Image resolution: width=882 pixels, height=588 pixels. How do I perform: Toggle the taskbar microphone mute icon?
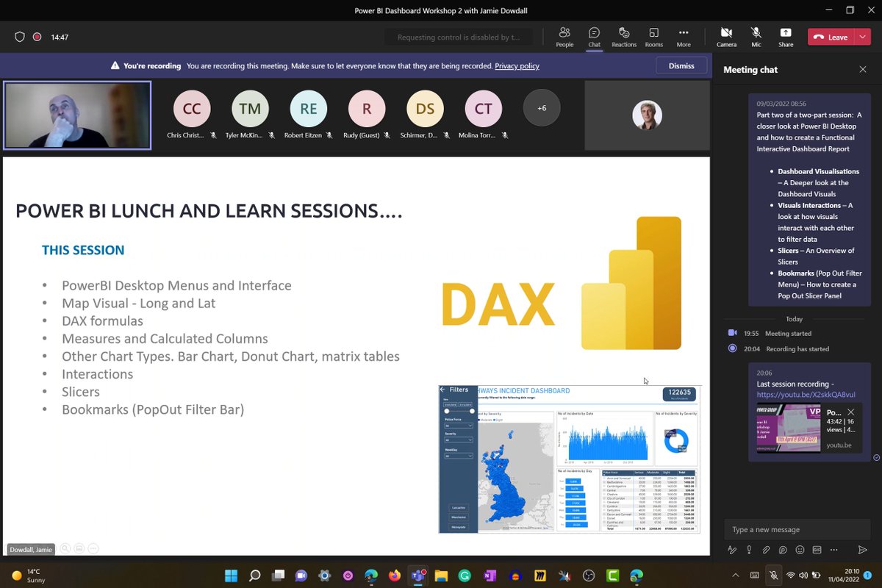coord(773,576)
